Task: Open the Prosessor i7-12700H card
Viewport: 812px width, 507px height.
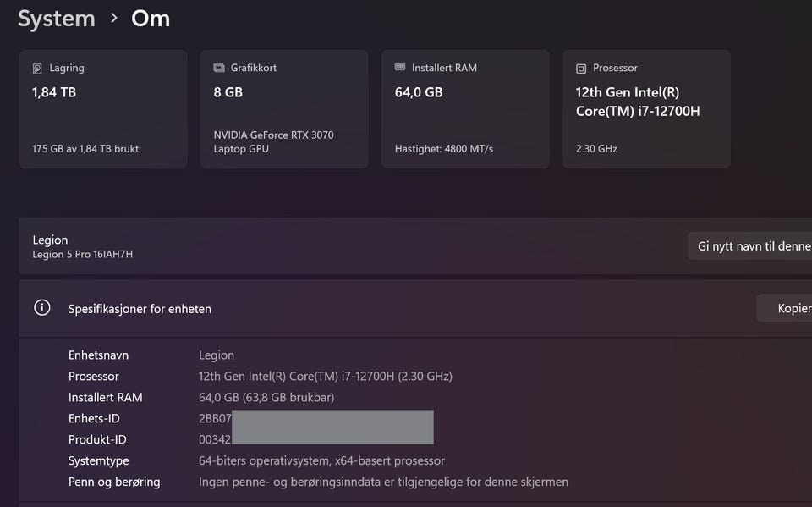Action: 646,109
